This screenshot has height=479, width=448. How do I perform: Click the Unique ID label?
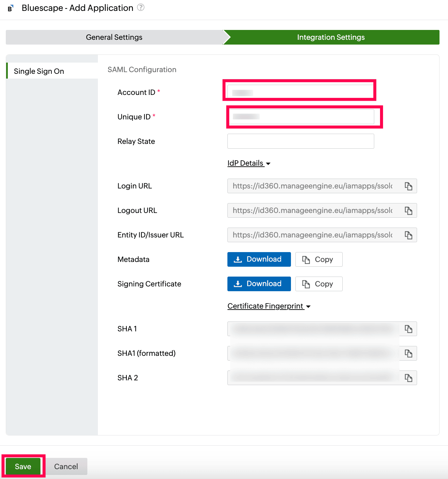coord(134,117)
